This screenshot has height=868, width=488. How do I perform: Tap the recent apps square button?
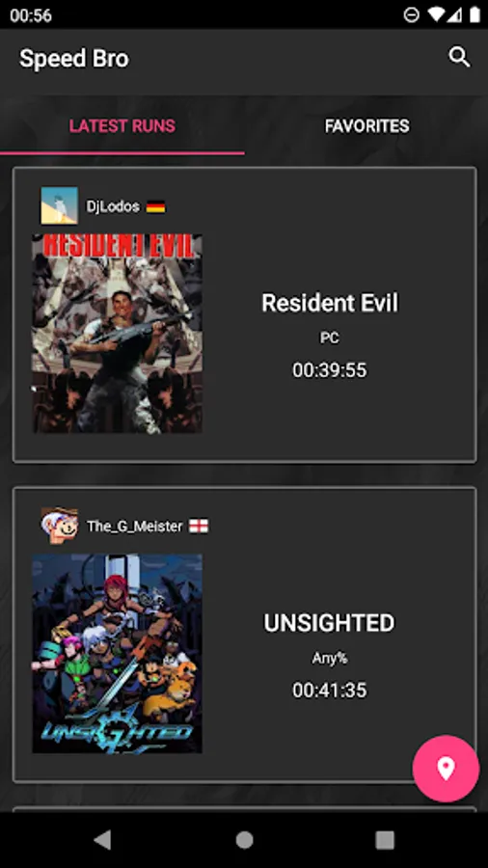[x=385, y=840]
